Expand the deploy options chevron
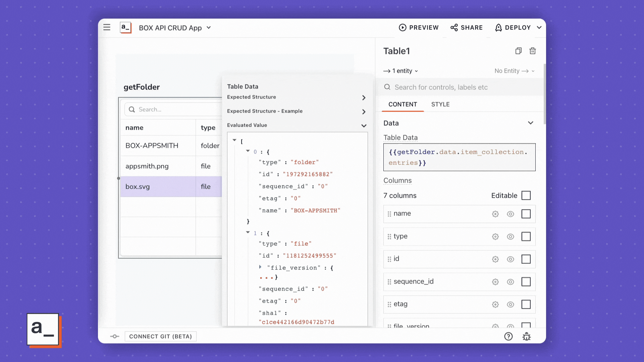 tap(539, 27)
